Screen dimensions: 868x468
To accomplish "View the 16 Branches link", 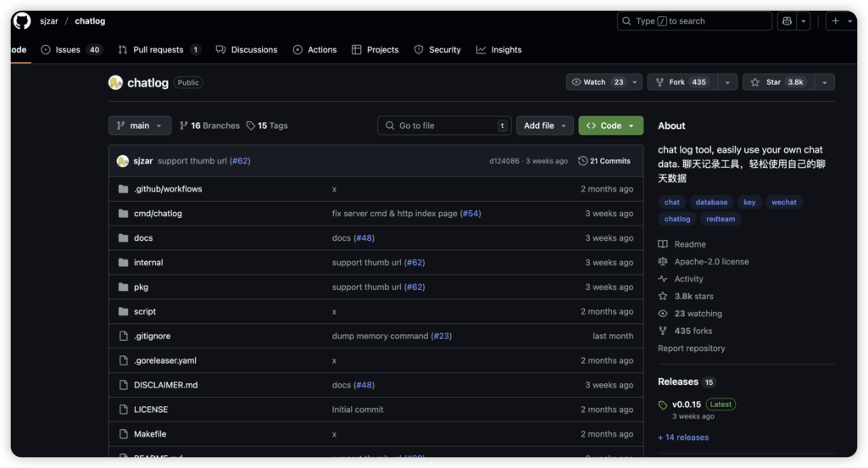I will (210, 125).
